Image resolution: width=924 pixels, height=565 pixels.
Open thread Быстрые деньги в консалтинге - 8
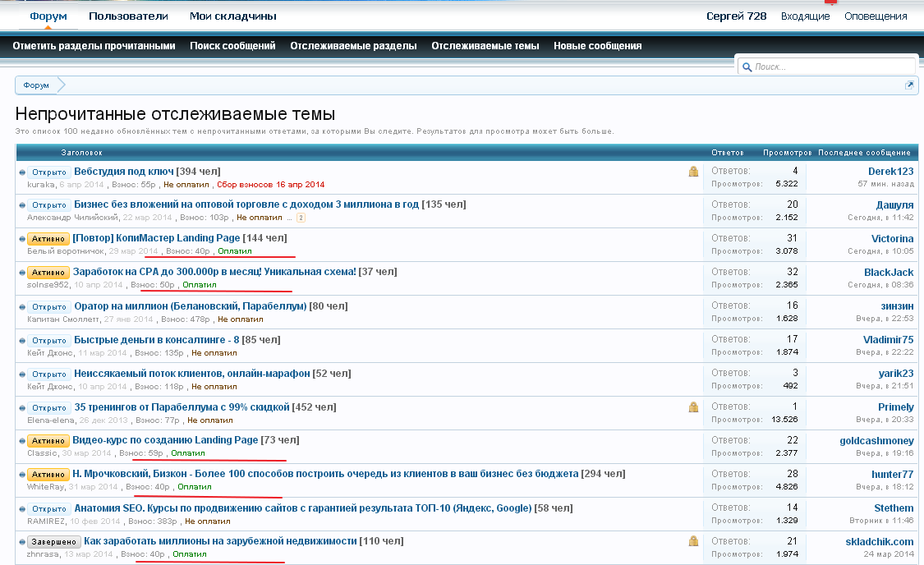coord(157,340)
